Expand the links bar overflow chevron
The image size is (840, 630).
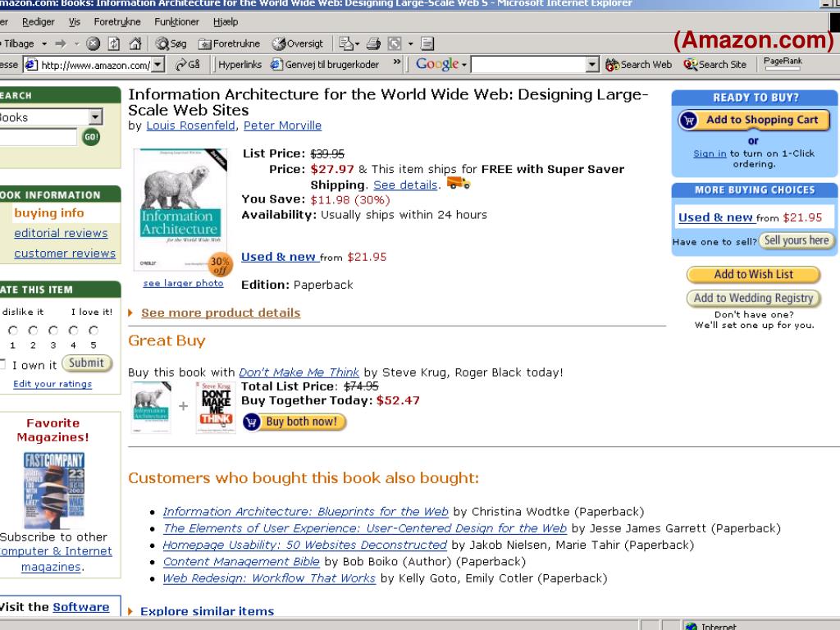click(397, 62)
